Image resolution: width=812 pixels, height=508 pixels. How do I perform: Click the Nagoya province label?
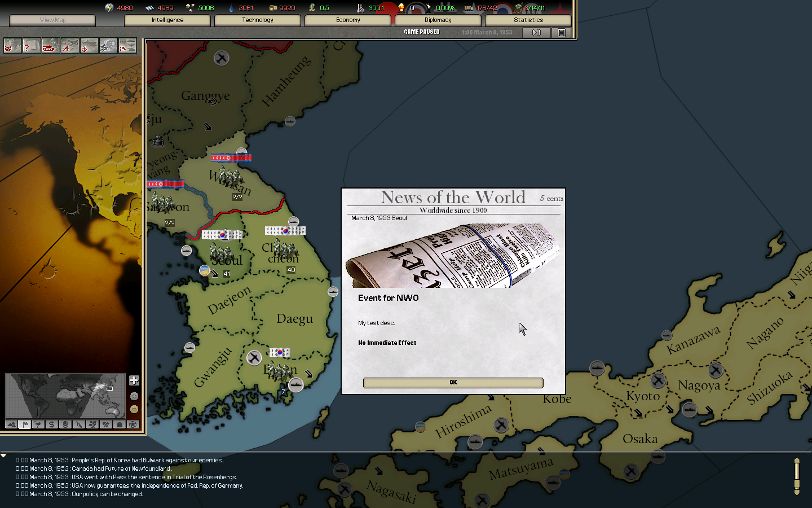coord(699,386)
